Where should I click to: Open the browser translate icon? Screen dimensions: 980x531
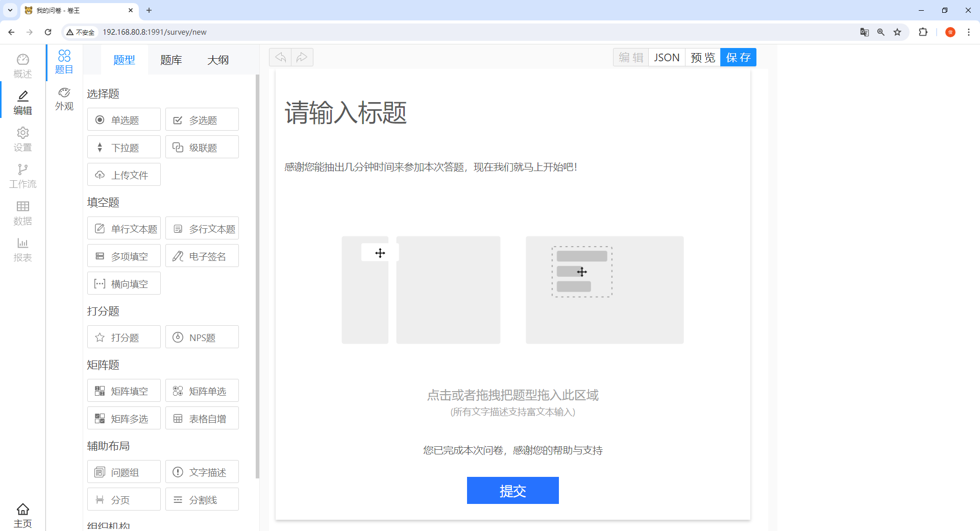[x=865, y=32]
